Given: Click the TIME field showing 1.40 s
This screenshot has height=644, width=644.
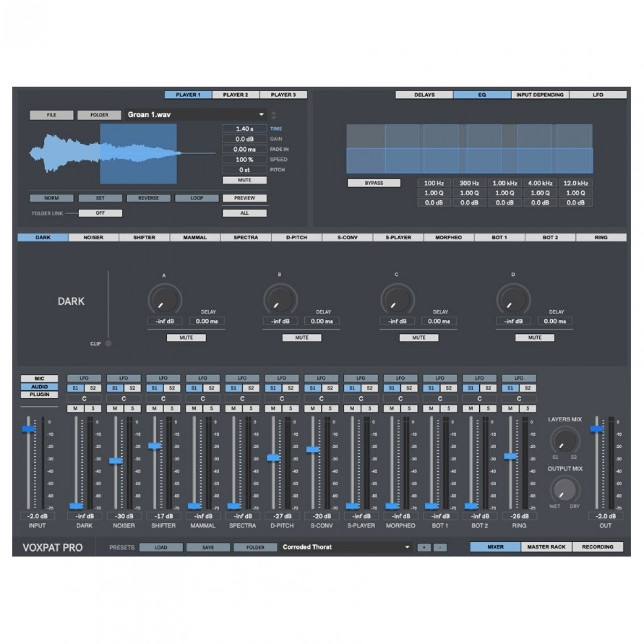Looking at the screenshot, I should pyautogui.click(x=244, y=129).
